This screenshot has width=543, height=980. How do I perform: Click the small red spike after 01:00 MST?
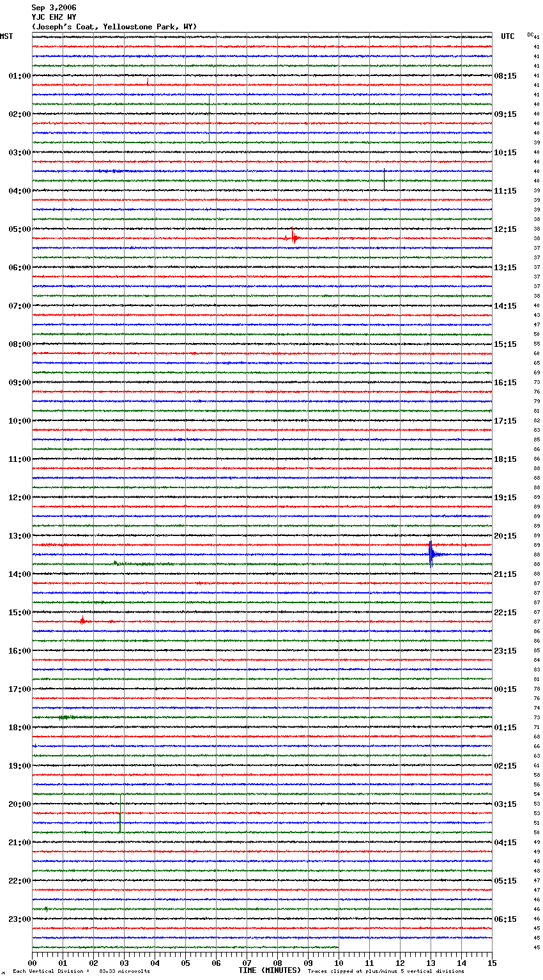148,82
